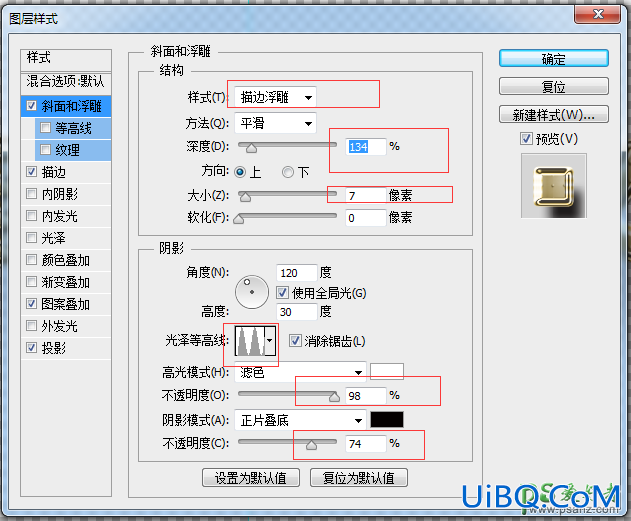The width and height of the screenshot is (631, 521).
Task: Close the 图层样式 dialog
Action: [x=598, y=14]
